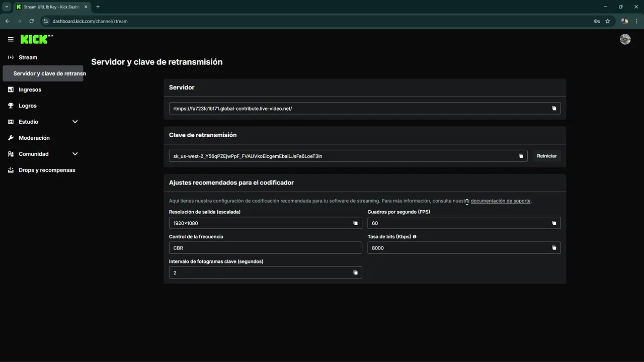Select the Stream URL & Key browser tab
Viewport: 644px width, 362px height.
point(51,7)
